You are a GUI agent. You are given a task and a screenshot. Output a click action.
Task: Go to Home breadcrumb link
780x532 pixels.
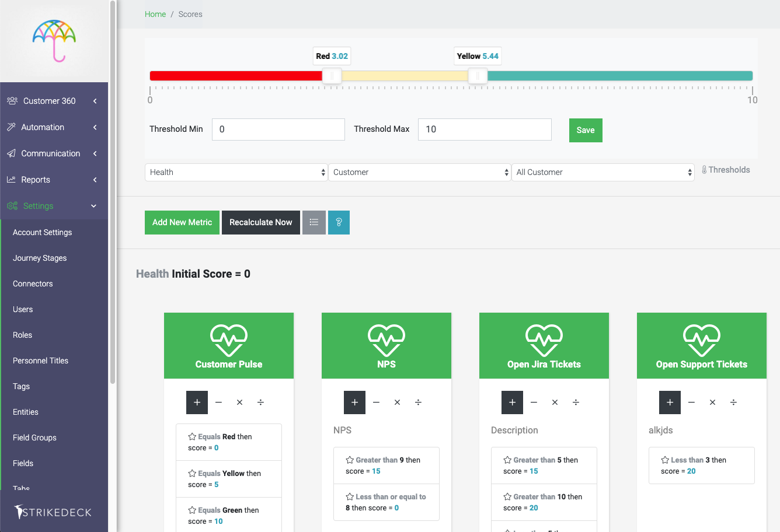coord(155,14)
